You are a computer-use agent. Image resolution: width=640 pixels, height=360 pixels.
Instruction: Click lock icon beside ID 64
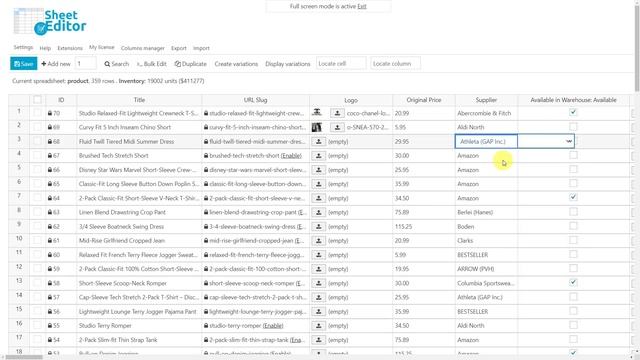[x=50, y=198]
